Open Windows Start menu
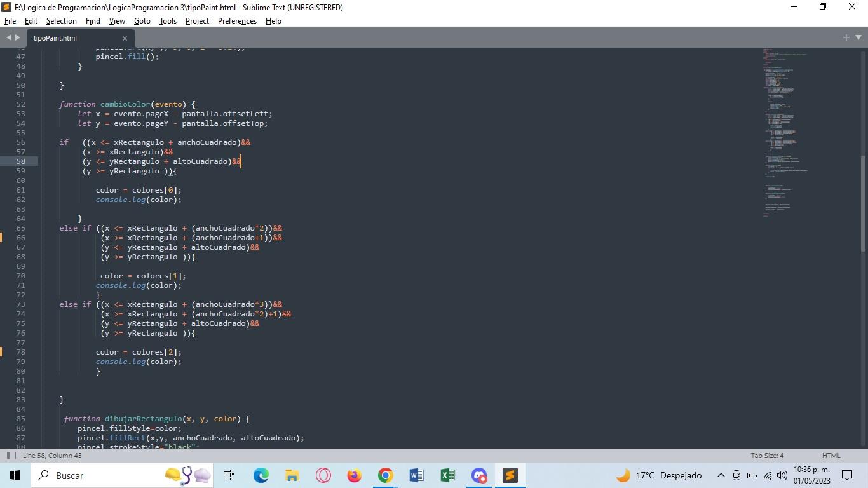868x488 pixels. 15,475
